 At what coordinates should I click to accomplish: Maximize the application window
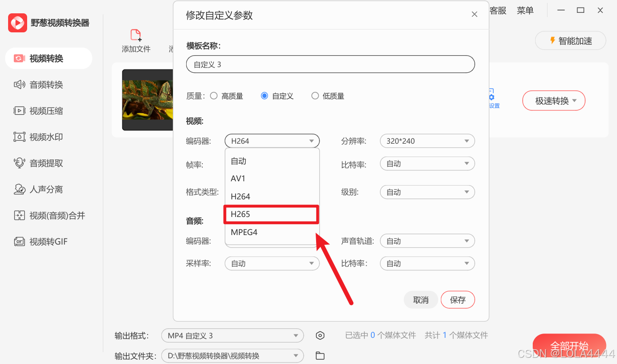[580, 10]
